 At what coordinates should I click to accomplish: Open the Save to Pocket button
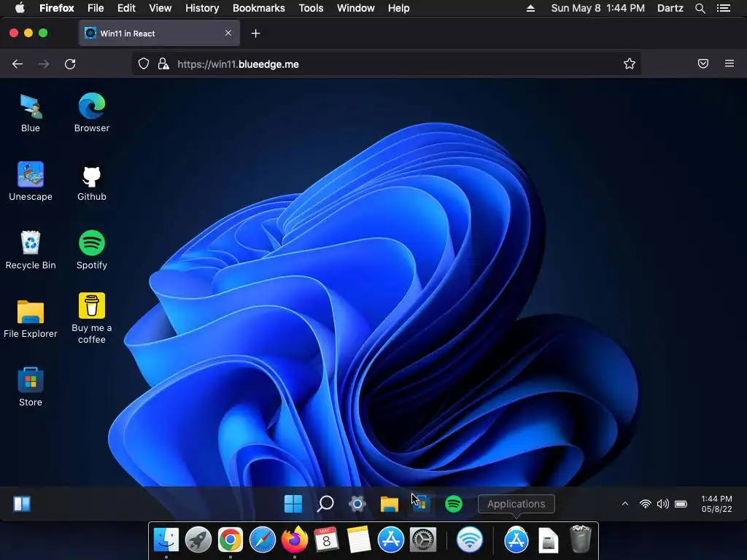click(x=703, y=64)
